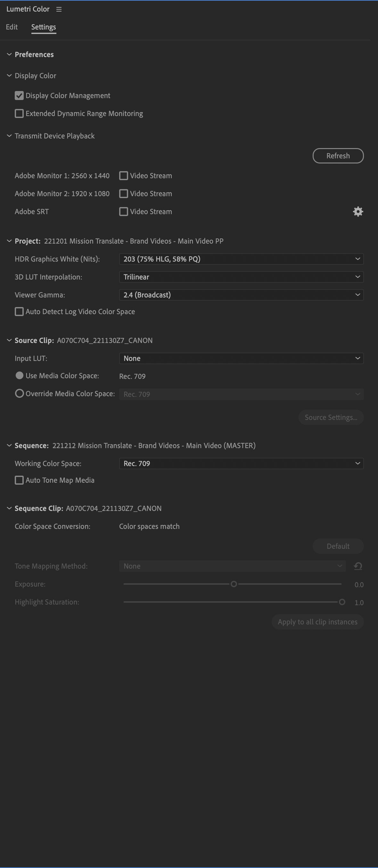The image size is (378, 868).
Task: Check Auto Tone Map Media
Action: (19, 480)
